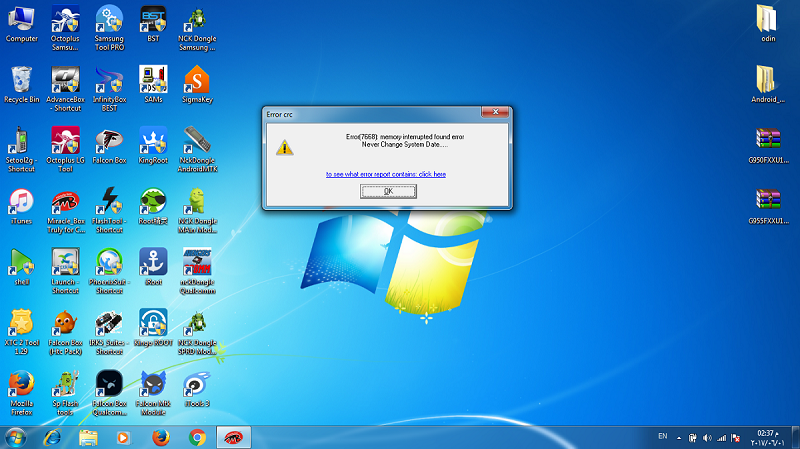The image size is (800, 449).
Task: Follow the error report click here link
Action: 386,174
